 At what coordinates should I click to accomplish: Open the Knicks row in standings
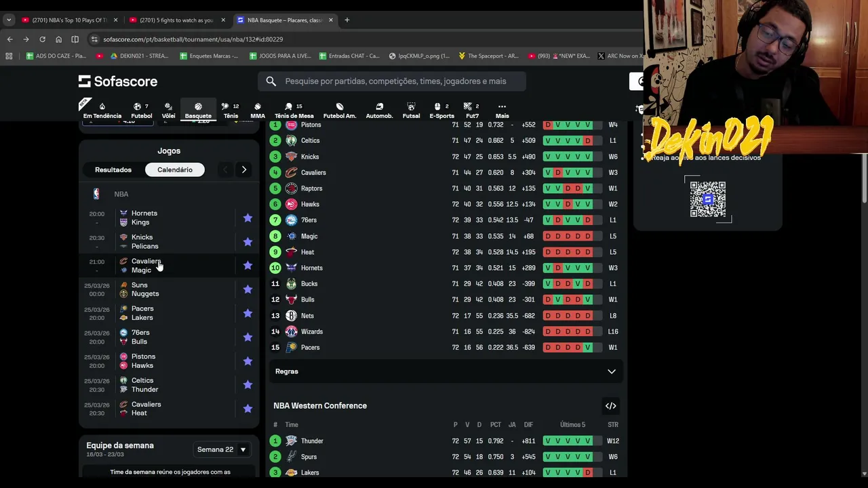click(x=446, y=157)
